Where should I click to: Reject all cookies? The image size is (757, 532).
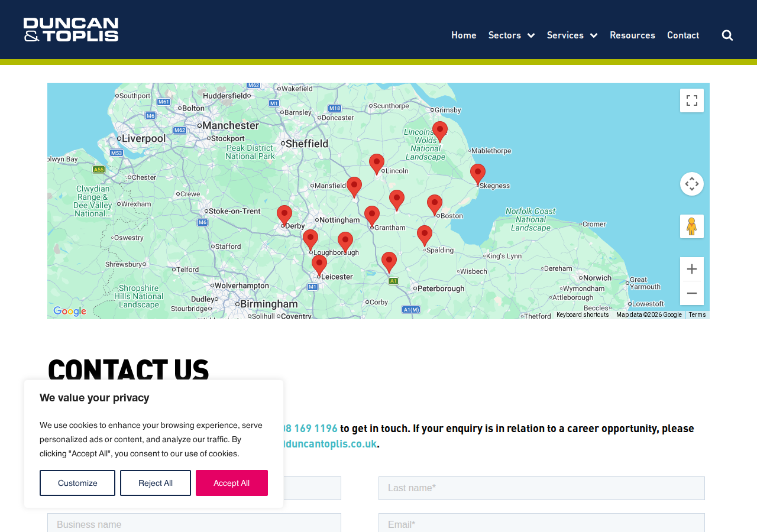click(156, 483)
